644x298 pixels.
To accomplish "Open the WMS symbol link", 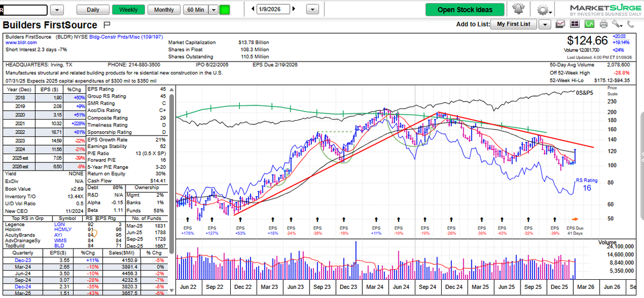I will tap(60, 240).
